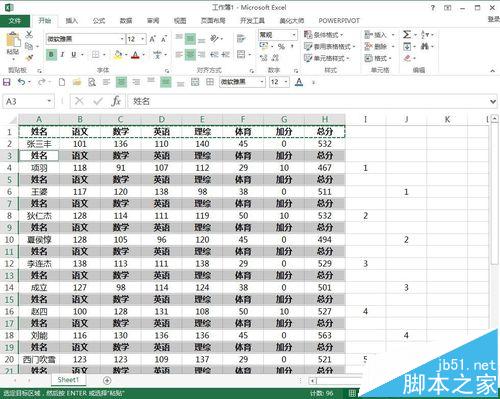Viewport: 500px width, 399px height.
Task: Toggle Align Left in ribbon alignment group
Action: coord(179,54)
